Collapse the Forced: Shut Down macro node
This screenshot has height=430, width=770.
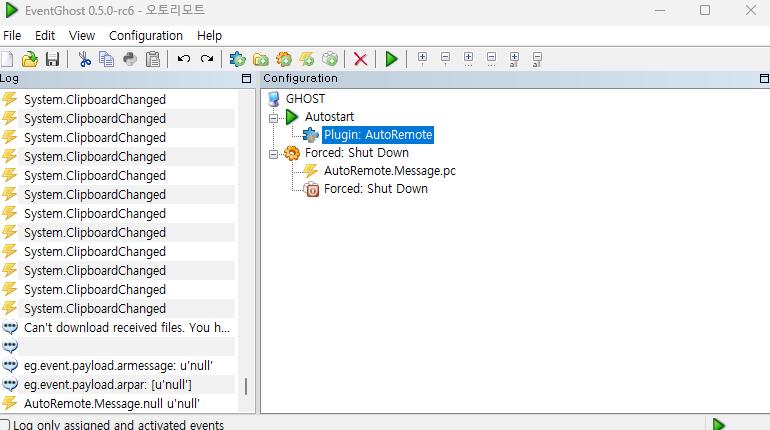(x=273, y=154)
